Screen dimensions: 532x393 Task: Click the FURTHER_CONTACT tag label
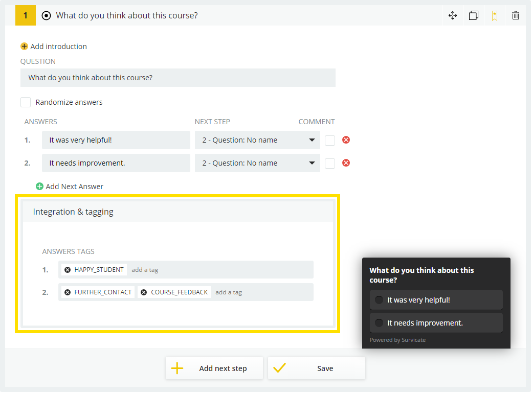click(x=103, y=293)
